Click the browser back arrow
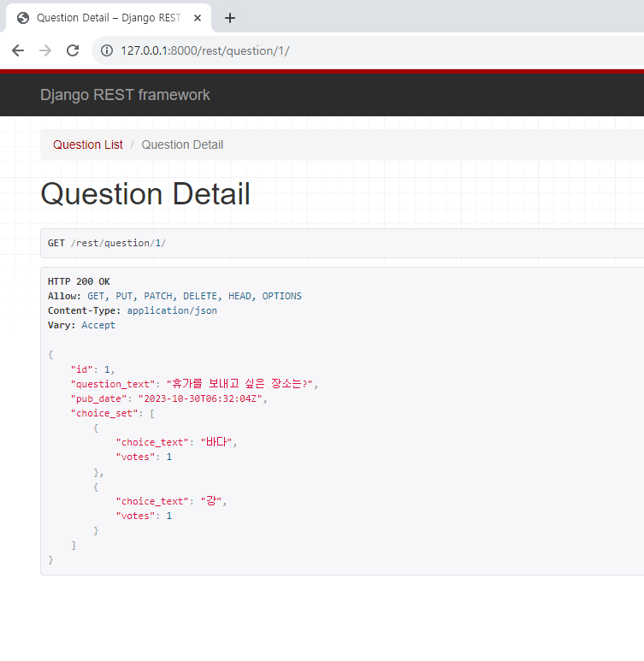Viewport: 644px width, 661px height. coord(18,50)
